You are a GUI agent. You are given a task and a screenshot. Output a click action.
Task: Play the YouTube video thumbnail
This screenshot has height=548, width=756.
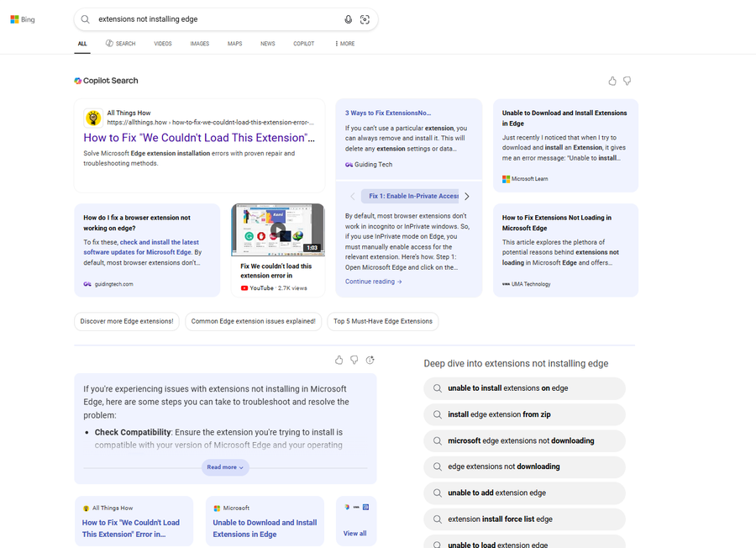(278, 229)
